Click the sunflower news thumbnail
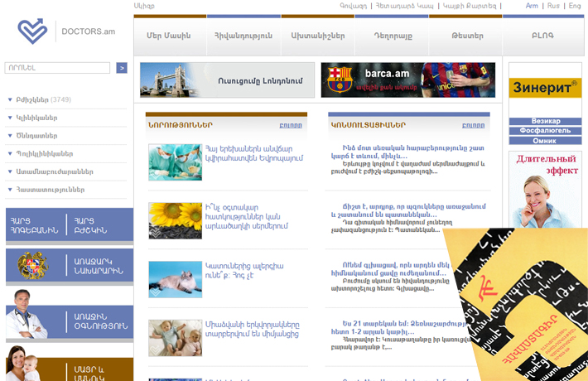The image size is (588, 381). pyautogui.click(x=175, y=220)
